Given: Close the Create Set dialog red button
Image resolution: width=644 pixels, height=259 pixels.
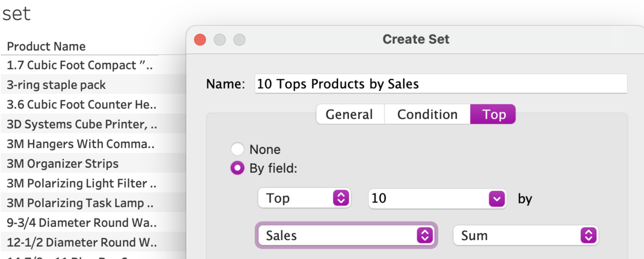Looking at the screenshot, I should (200, 40).
